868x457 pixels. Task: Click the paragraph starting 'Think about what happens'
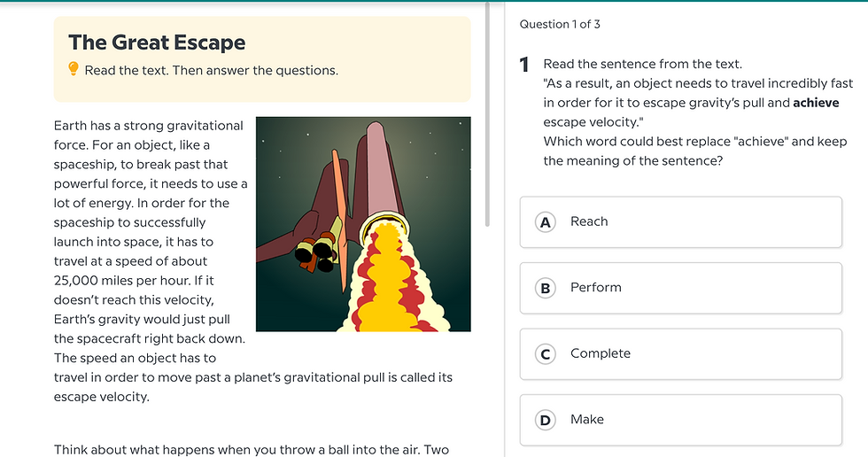click(x=252, y=450)
